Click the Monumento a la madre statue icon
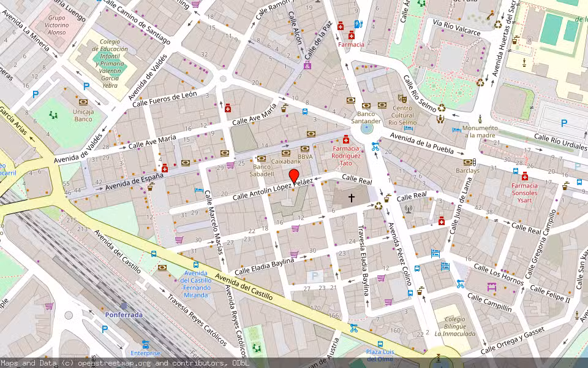This screenshot has width=588, height=368. pos(480,118)
